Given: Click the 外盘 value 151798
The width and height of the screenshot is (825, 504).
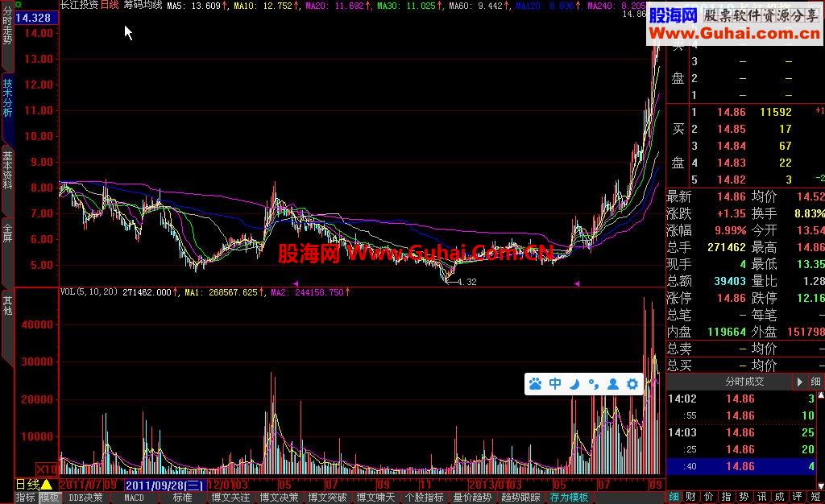Looking at the screenshot, I should click(806, 332).
